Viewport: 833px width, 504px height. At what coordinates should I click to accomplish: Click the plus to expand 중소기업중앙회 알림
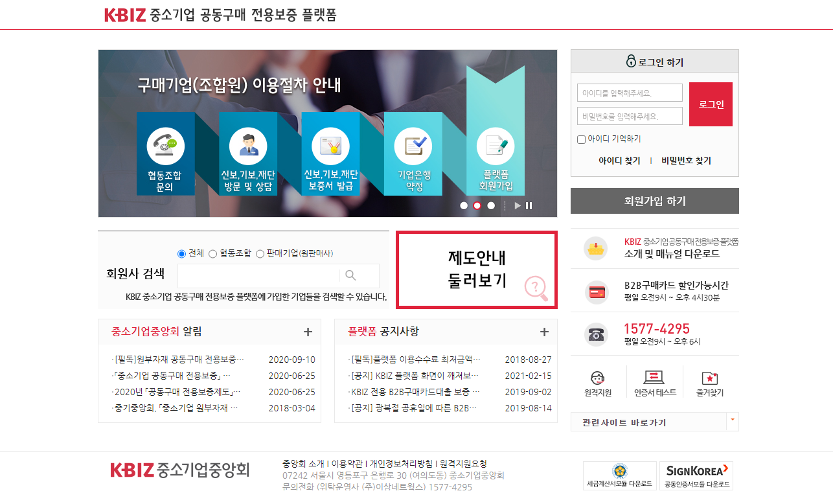pos(308,331)
